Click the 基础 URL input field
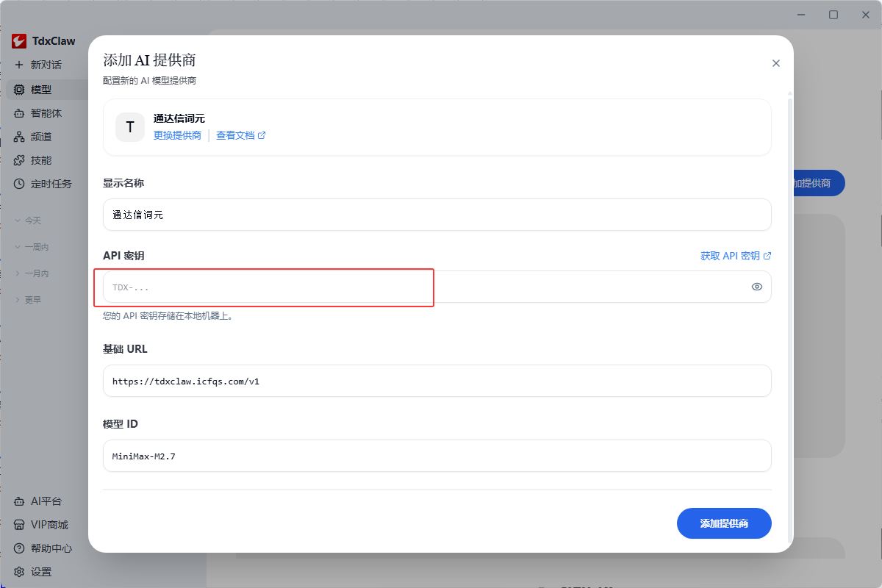 [x=437, y=381]
